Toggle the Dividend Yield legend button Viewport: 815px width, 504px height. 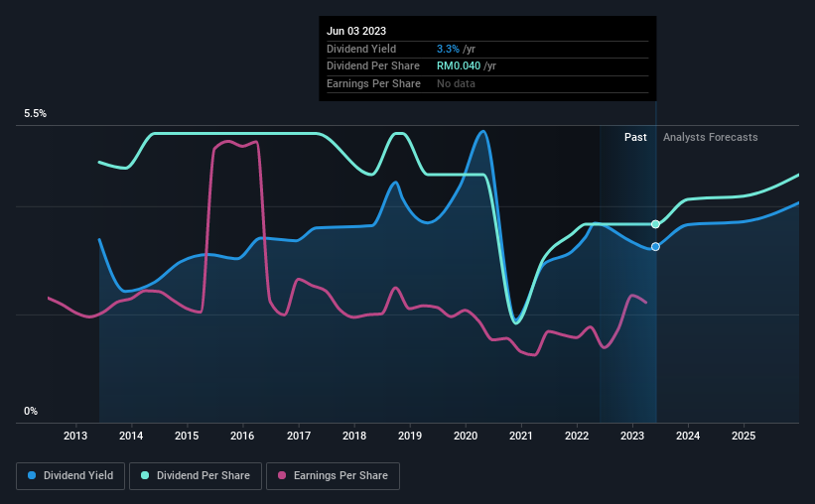70,476
